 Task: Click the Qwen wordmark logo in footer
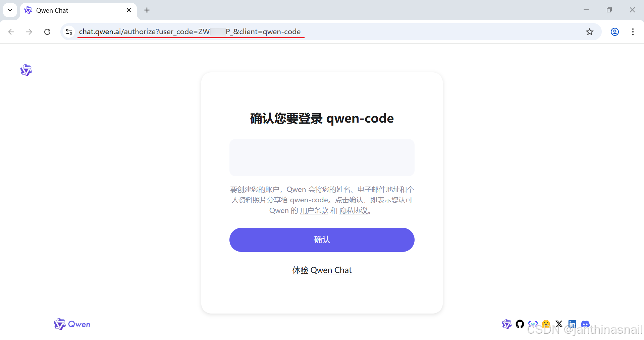point(72,324)
